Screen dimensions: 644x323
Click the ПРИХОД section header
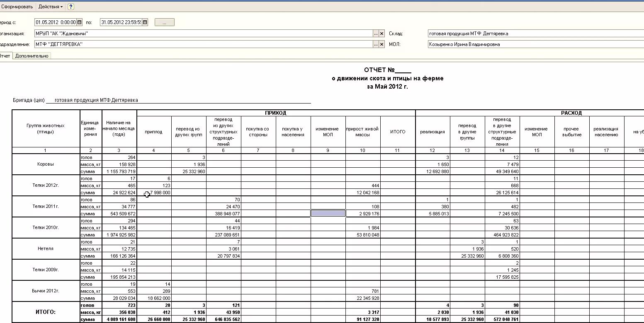point(276,113)
